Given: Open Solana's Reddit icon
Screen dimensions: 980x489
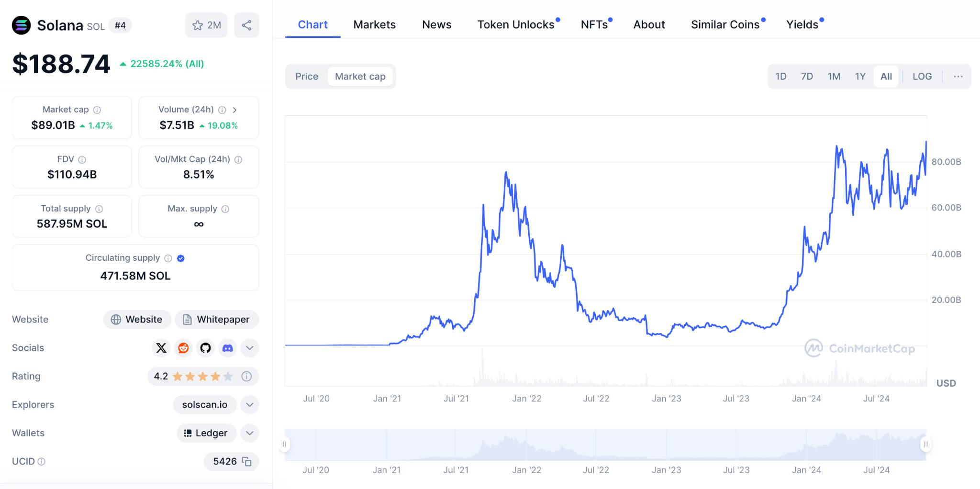Looking at the screenshot, I should point(183,348).
